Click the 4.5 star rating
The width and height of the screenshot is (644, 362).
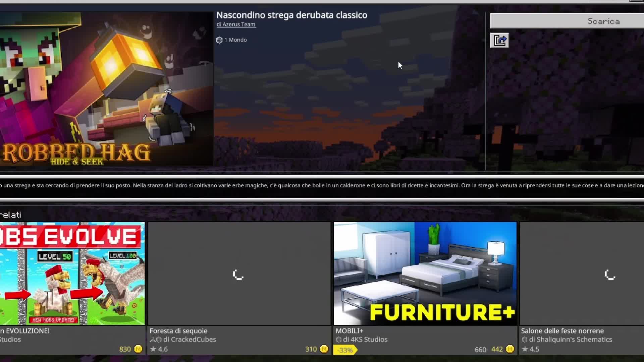click(x=531, y=349)
